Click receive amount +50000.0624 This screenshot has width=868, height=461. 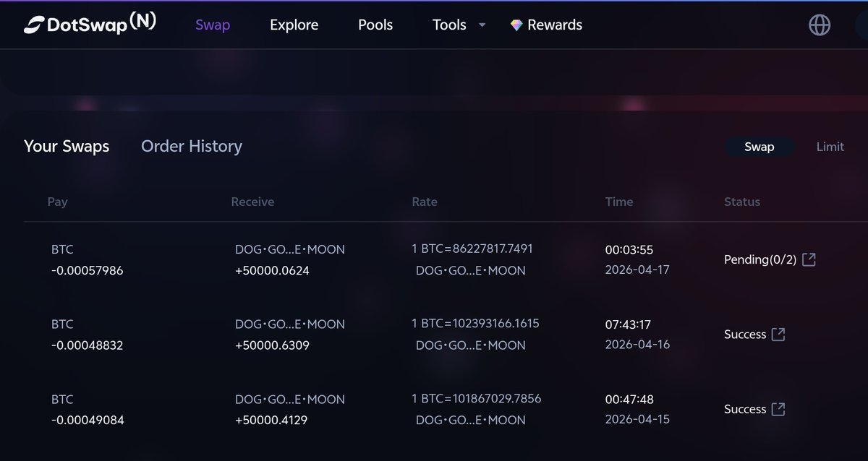click(272, 271)
